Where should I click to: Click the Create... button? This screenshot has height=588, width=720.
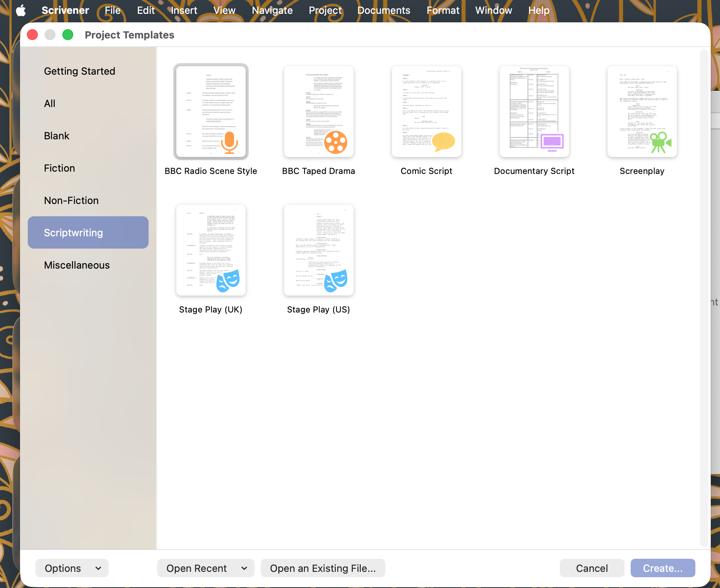tap(663, 568)
